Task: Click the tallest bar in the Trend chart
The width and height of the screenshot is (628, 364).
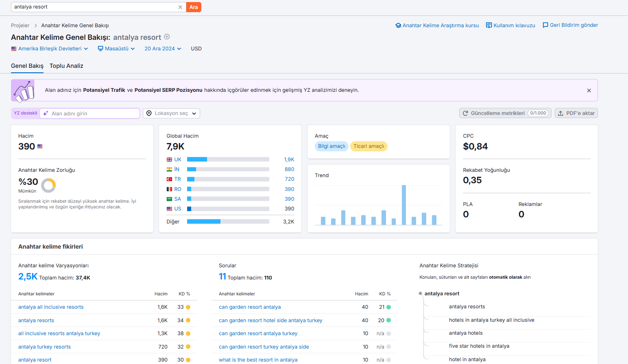Action: (x=404, y=205)
